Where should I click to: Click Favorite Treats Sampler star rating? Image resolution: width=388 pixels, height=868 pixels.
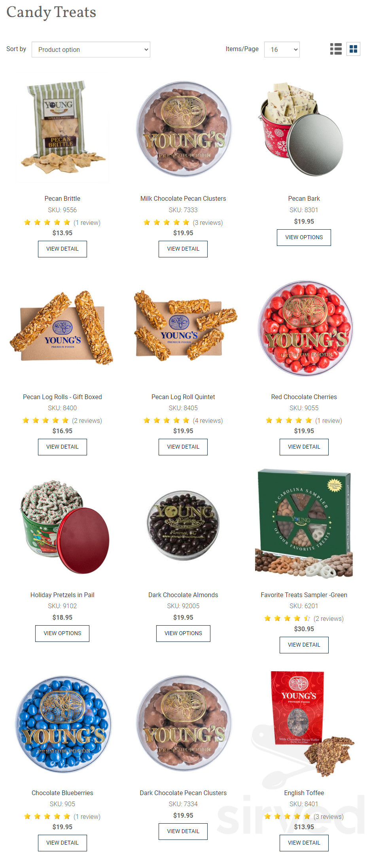pos(287,619)
